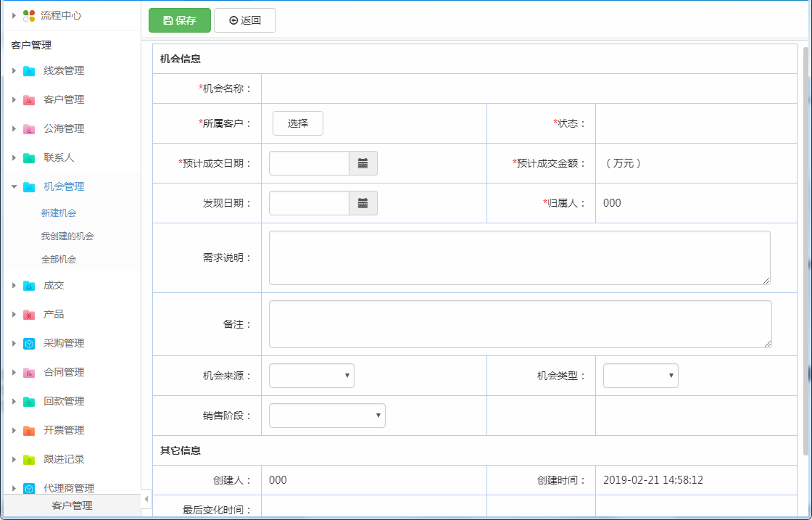Open the calendar picker for 发现日期

click(362, 204)
